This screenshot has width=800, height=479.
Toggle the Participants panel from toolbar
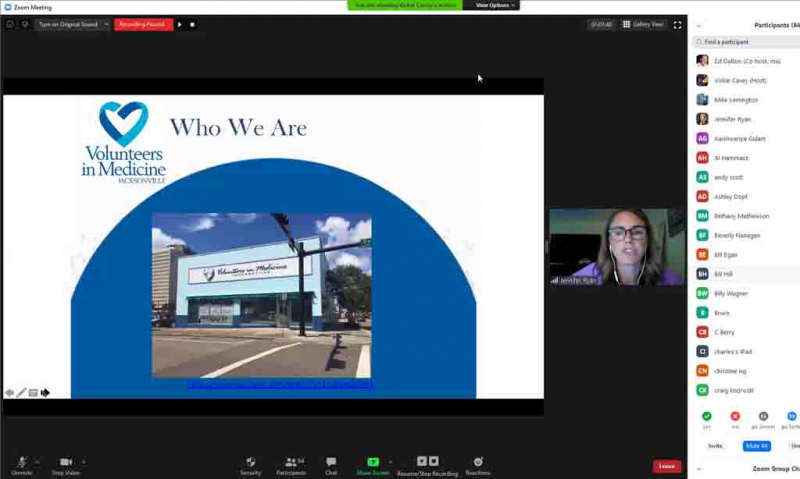pyautogui.click(x=291, y=466)
